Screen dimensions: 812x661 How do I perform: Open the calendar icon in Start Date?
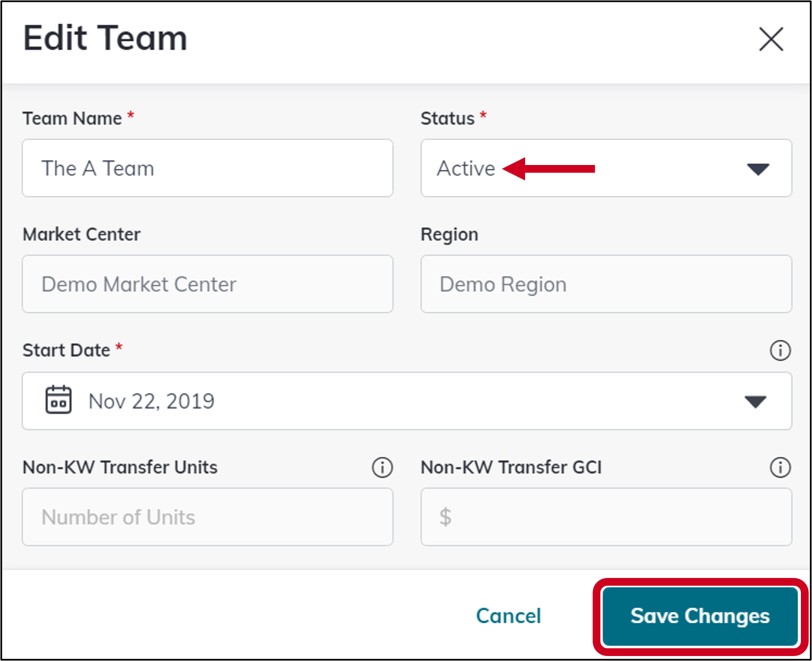tap(57, 400)
